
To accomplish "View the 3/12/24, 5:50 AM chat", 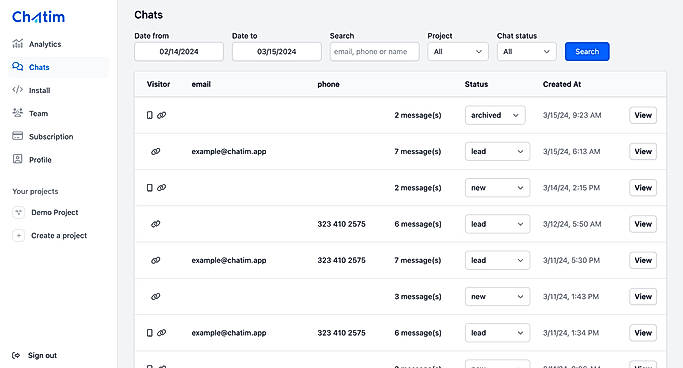I will [x=643, y=224].
